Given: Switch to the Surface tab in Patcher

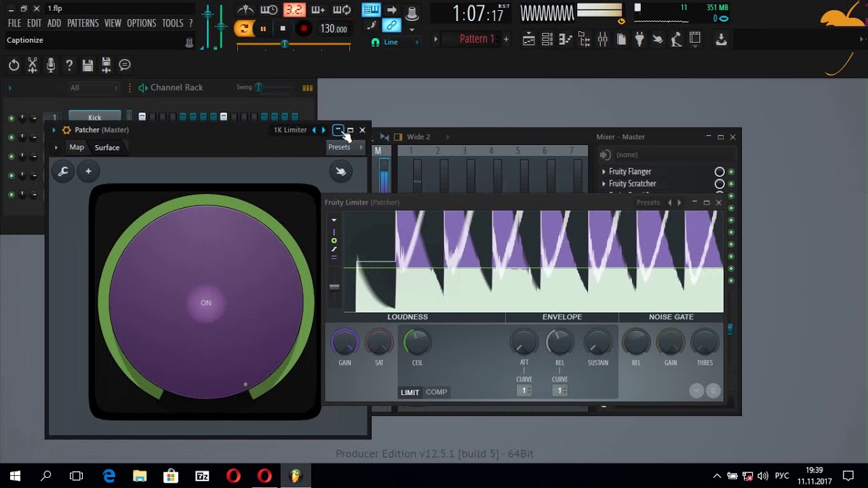Looking at the screenshot, I should click(107, 147).
